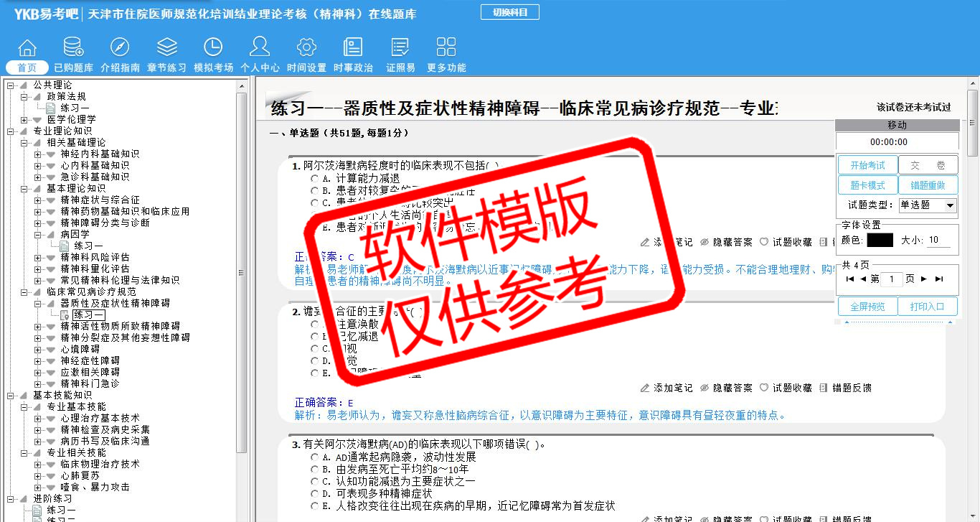Collapse the 基本理论知识 tree node

pos(24,188)
